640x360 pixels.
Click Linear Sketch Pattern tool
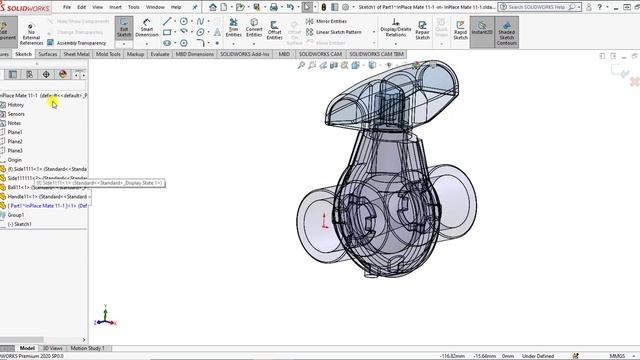[x=334, y=32]
